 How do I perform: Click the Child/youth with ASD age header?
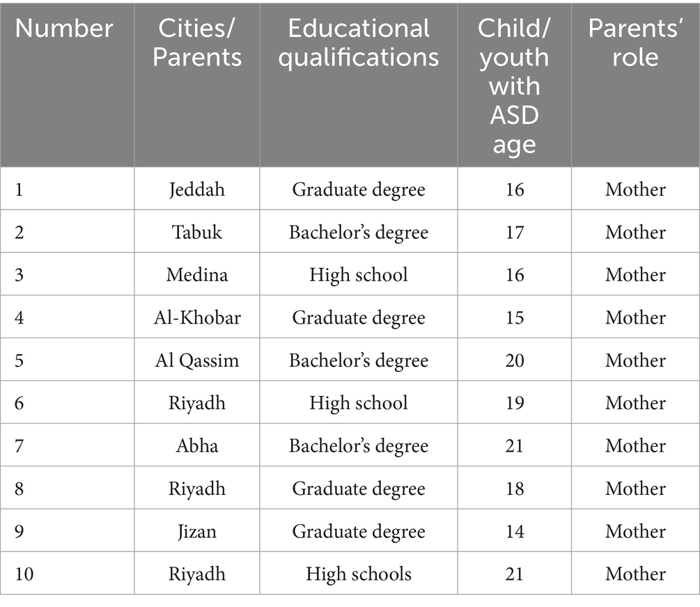click(x=514, y=86)
